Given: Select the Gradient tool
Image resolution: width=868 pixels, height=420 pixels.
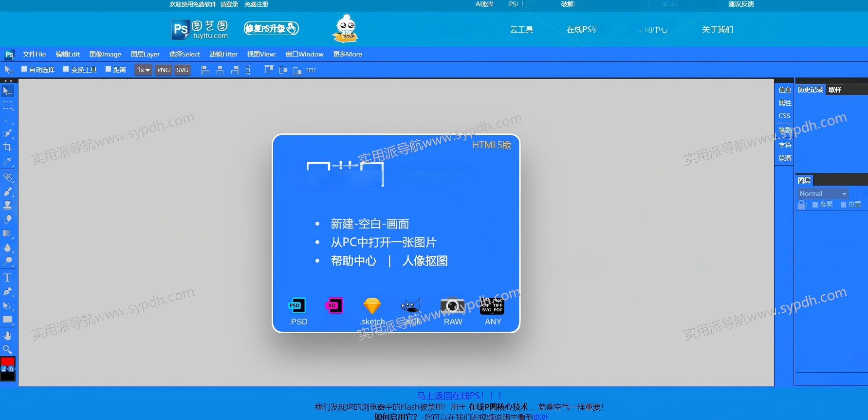Looking at the screenshot, I should 7,233.
